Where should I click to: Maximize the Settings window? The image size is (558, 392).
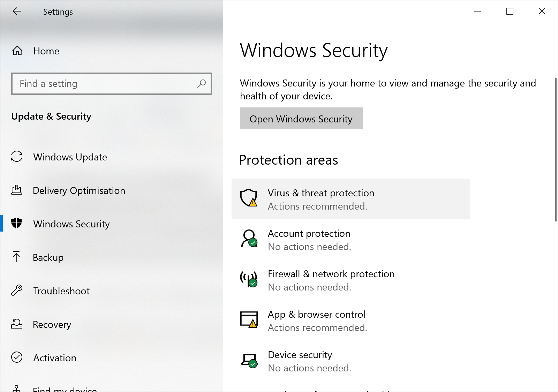click(x=510, y=11)
